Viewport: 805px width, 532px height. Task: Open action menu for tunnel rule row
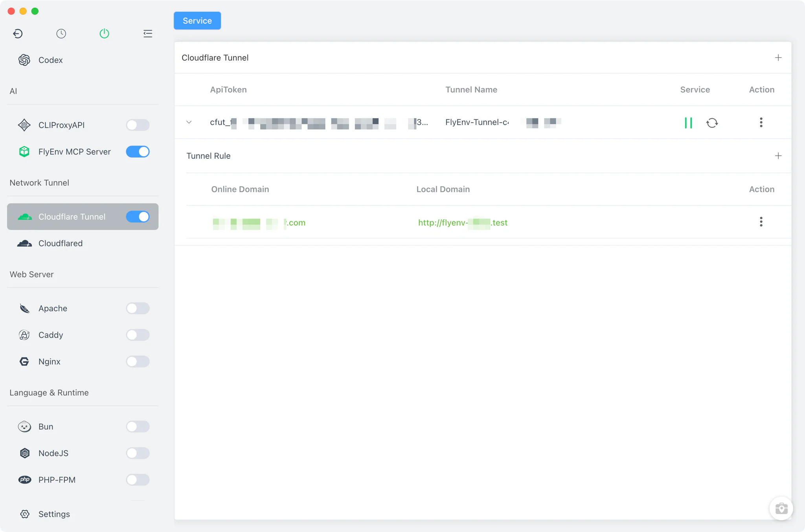(761, 222)
